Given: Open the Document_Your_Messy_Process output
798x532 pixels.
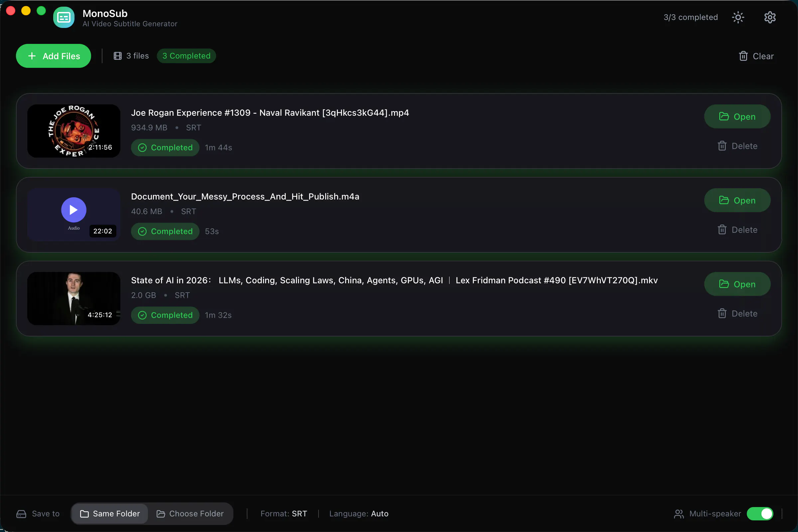Looking at the screenshot, I should coord(737,200).
